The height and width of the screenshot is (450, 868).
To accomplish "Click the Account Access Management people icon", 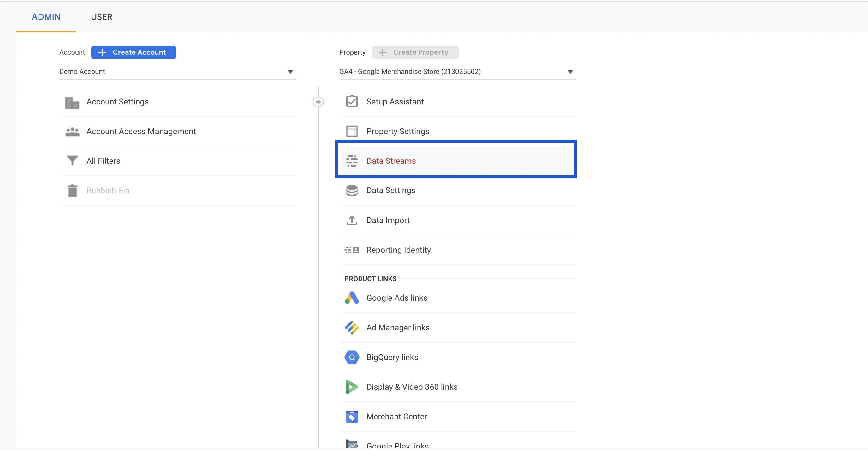I will 72,132.
